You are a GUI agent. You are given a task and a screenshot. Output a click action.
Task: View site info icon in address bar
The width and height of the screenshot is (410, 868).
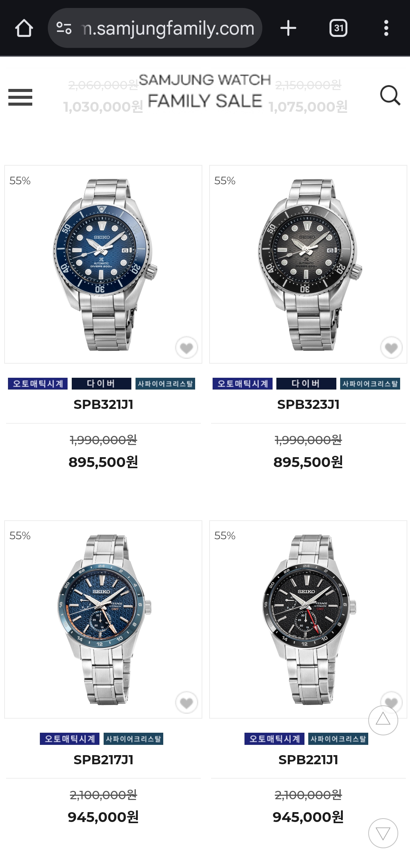[64, 28]
